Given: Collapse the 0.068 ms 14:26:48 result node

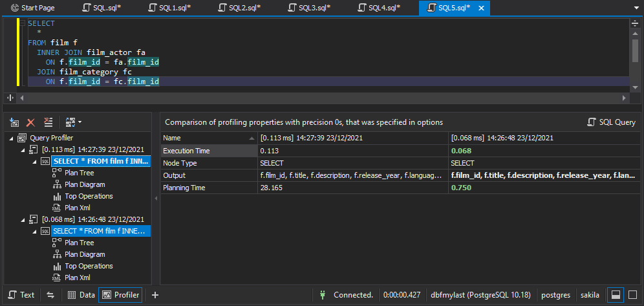Looking at the screenshot, I should tap(23, 220).
